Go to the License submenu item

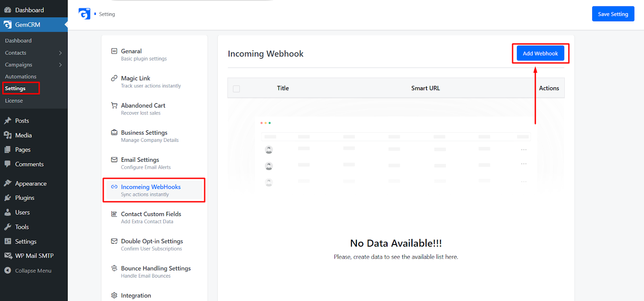click(x=14, y=101)
